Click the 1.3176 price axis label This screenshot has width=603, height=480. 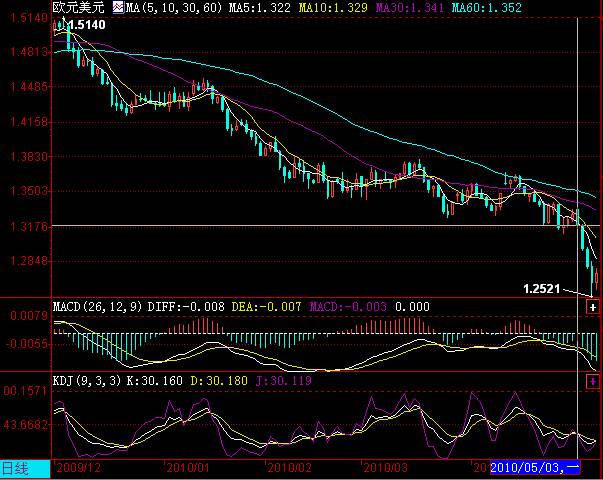[x=29, y=227]
